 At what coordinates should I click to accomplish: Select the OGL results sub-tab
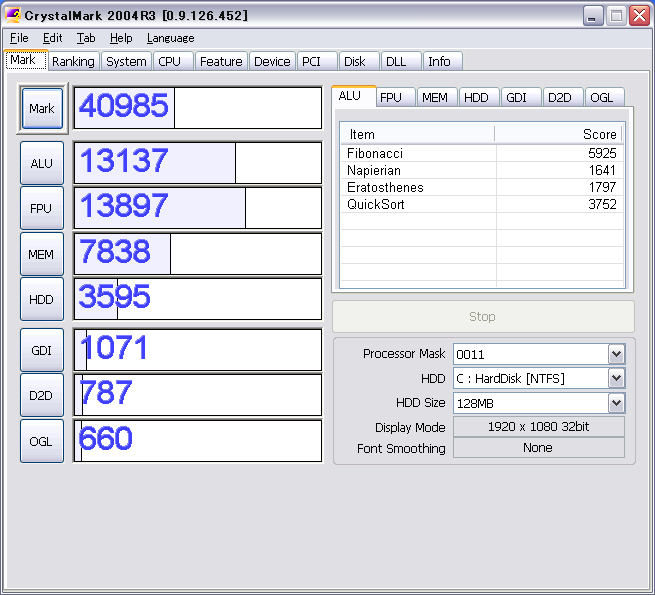604,97
